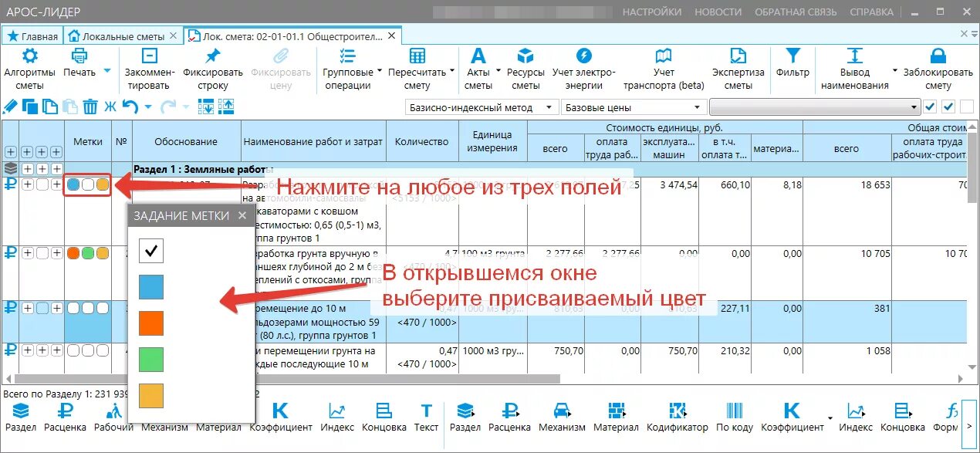Click bottom toolbar scroll-right arrow
Viewport: 980px width, 453px height.
[970, 426]
